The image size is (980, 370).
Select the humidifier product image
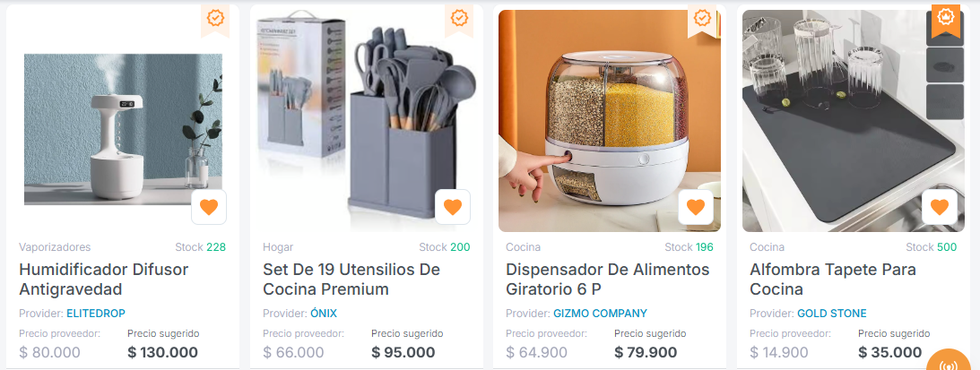point(123,129)
